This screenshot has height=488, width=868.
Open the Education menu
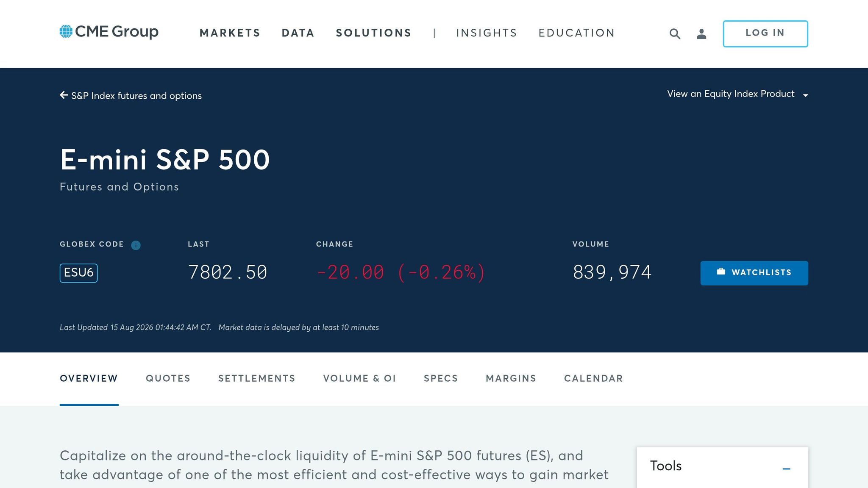click(x=576, y=33)
